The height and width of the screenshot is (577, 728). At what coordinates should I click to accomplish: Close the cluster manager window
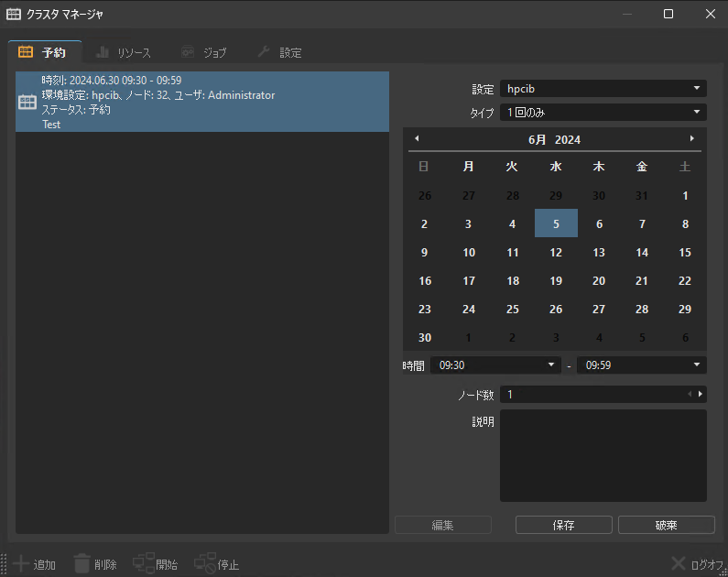pyautogui.click(x=711, y=14)
